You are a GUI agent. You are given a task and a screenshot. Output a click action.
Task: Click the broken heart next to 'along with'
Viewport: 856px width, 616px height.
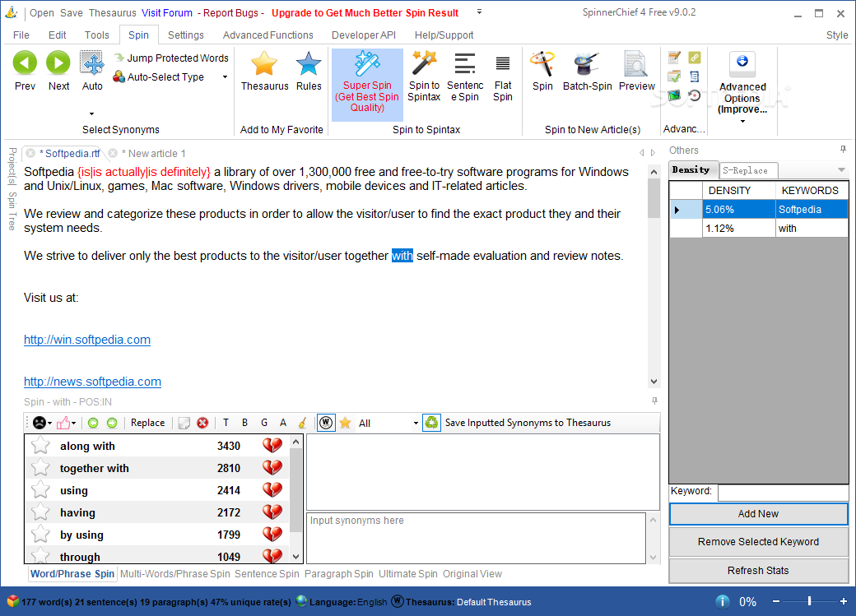click(272, 446)
